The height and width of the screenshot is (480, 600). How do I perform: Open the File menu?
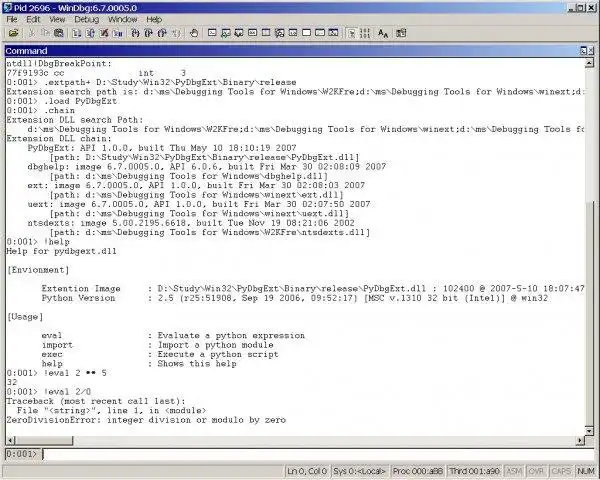pos(12,19)
